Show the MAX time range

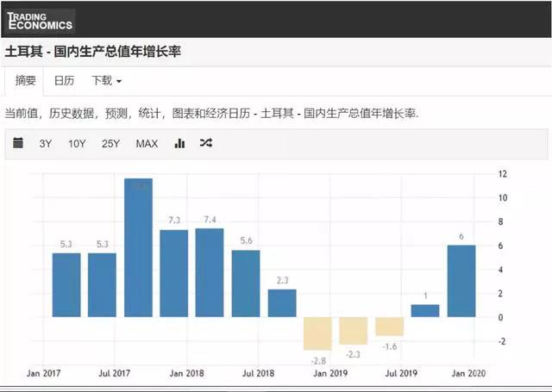(x=147, y=144)
